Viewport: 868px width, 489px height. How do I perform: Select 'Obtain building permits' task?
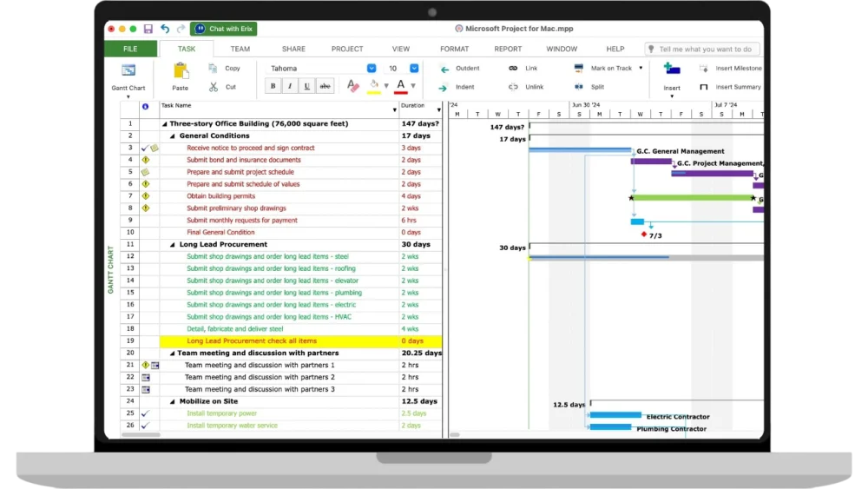coord(220,196)
